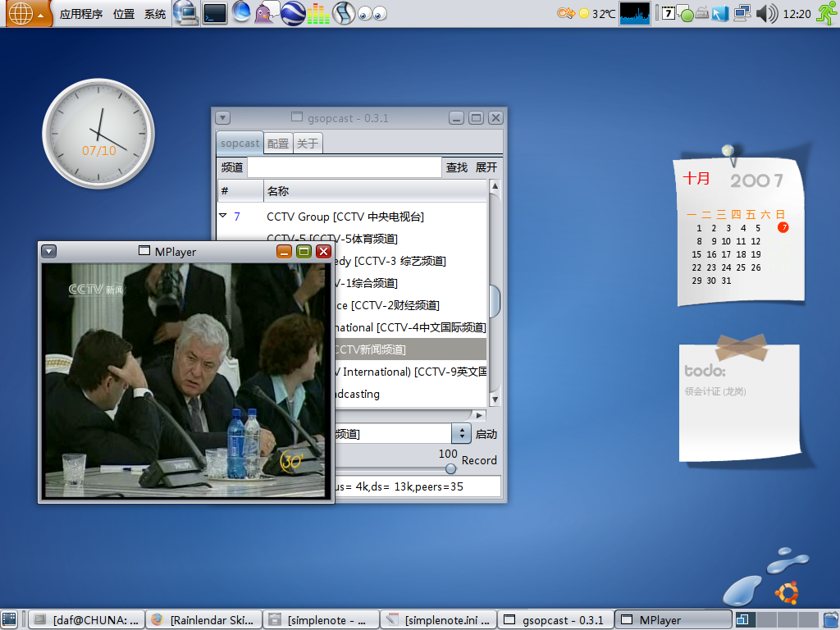Click the keyboard input method tray icon
840x630 pixels.
(702, 13)
